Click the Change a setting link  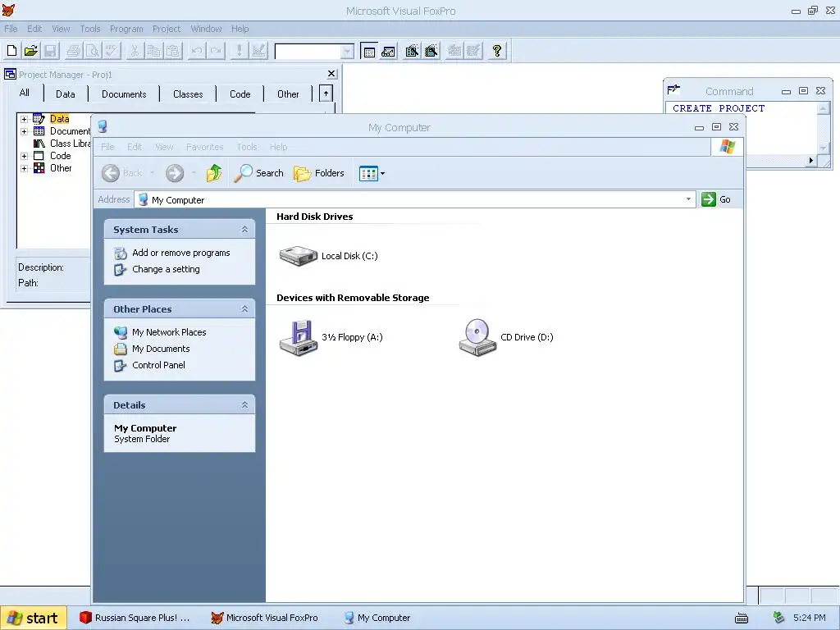tap(166, 269)
